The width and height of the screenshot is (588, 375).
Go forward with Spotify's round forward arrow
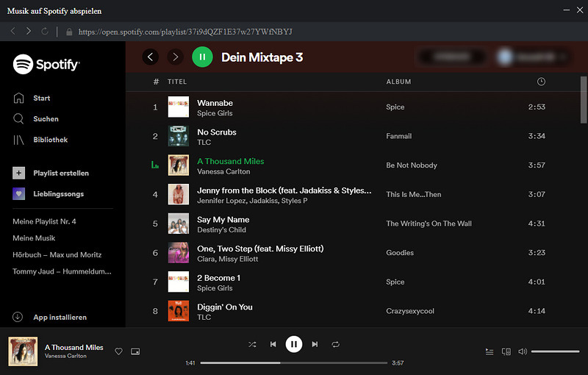pos(175,57)
